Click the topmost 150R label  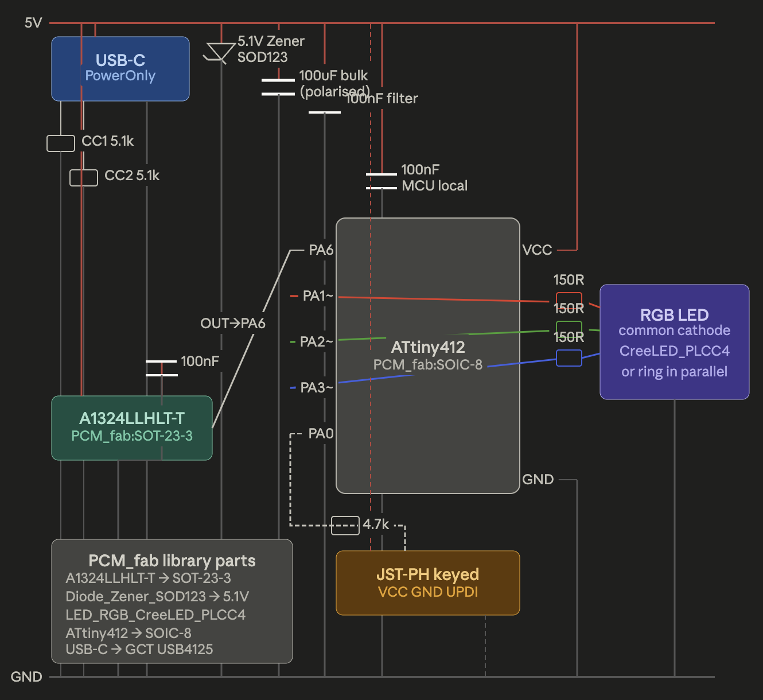(x=569, y=280)
